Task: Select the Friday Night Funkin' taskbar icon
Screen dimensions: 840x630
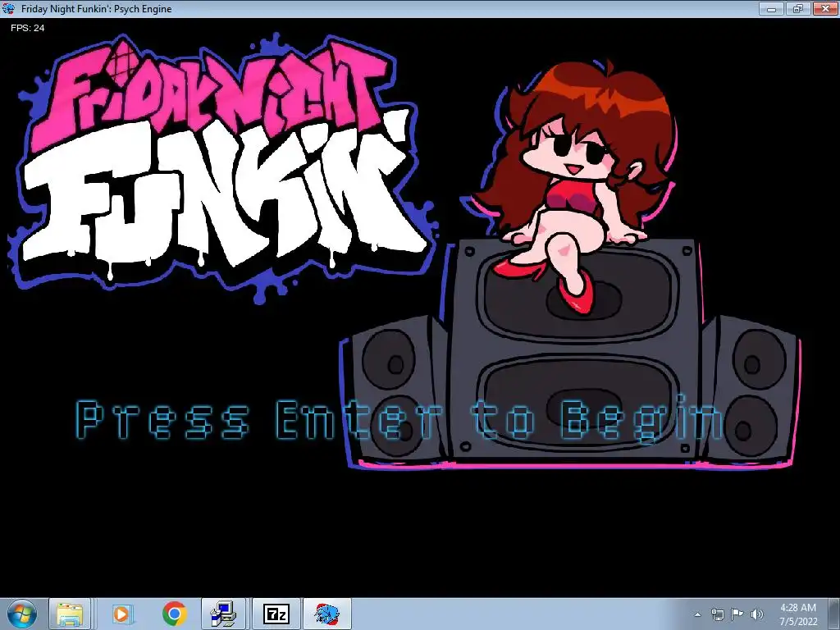Action: pyautogui.click(x=327, y=614)
